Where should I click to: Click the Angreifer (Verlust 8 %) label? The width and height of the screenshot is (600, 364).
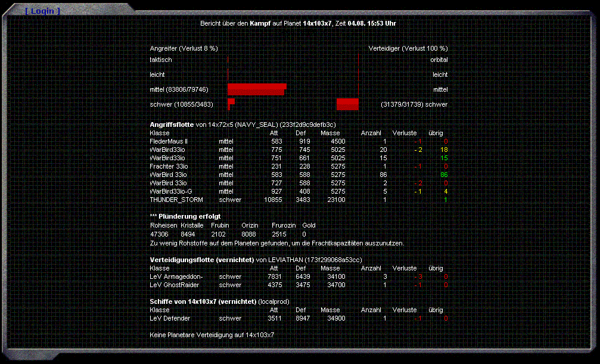pyautogui.click(x=184, y=48)
